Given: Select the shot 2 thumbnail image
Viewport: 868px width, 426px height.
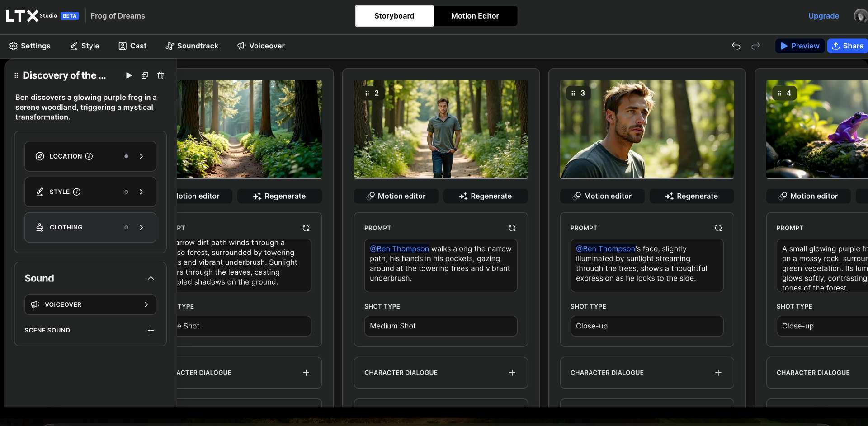Looking at the screenshot, I should pos(441,129).
